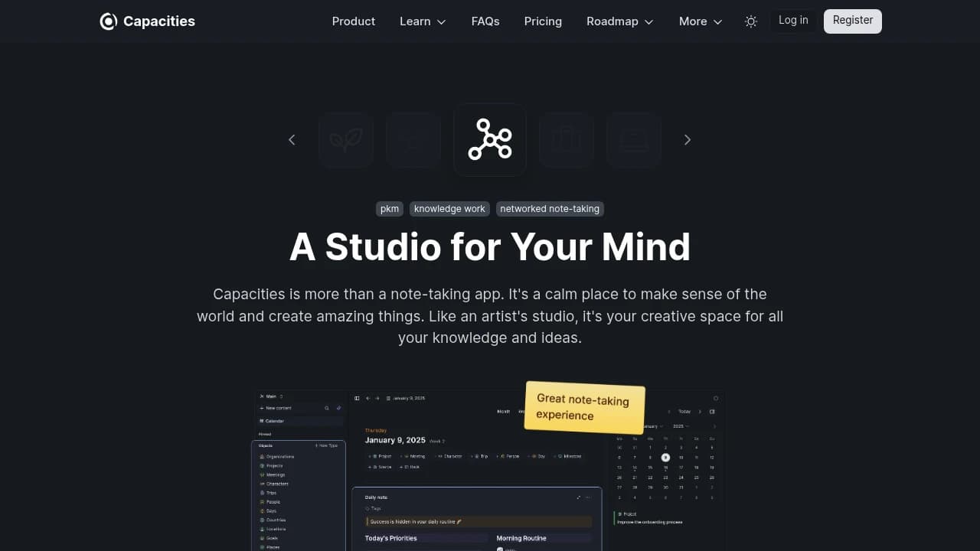Click the 'networked note-taking' tag
The image size is (980, 551).
click(x=550, y=209)
